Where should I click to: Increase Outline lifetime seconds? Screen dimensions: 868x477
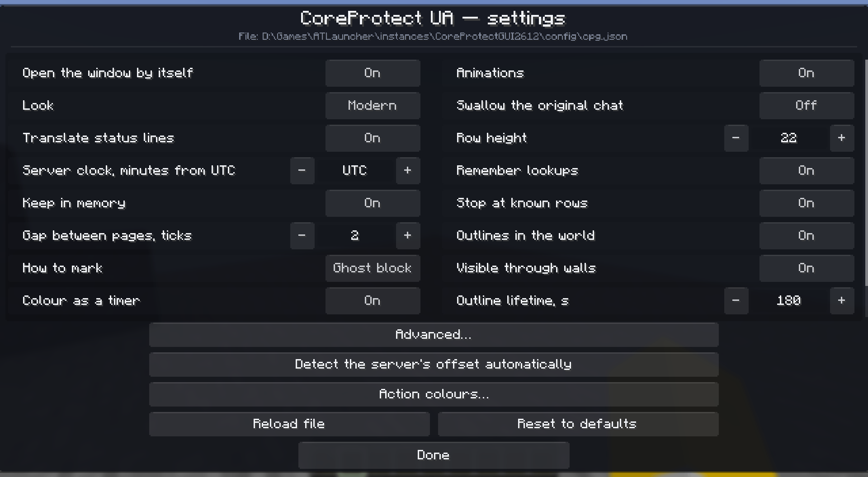coord(842,301)
